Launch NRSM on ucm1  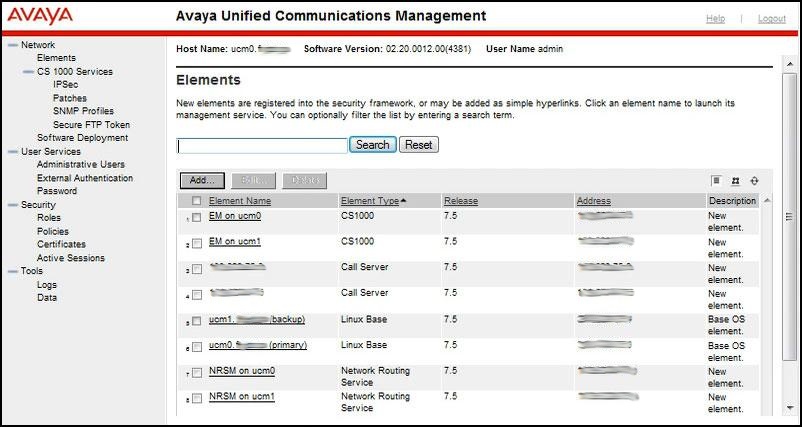(x=242, y=396)
